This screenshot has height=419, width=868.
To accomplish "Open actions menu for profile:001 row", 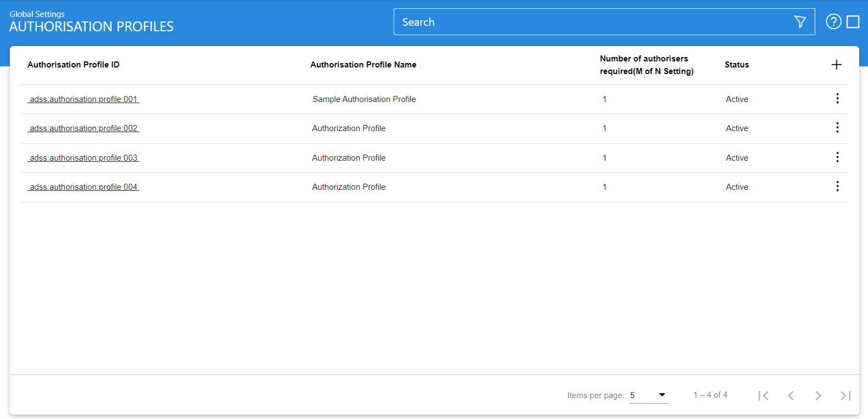I will [837, 99].
